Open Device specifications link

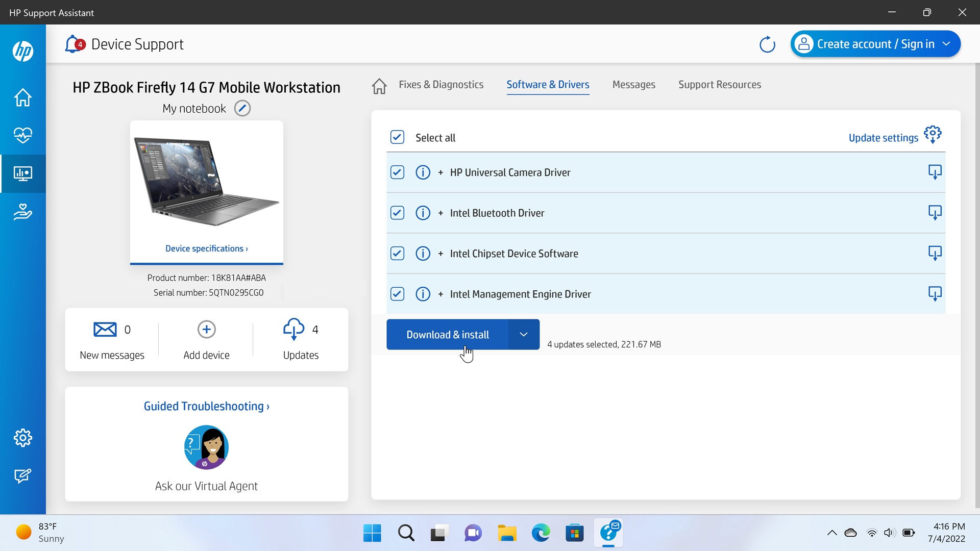206,248
